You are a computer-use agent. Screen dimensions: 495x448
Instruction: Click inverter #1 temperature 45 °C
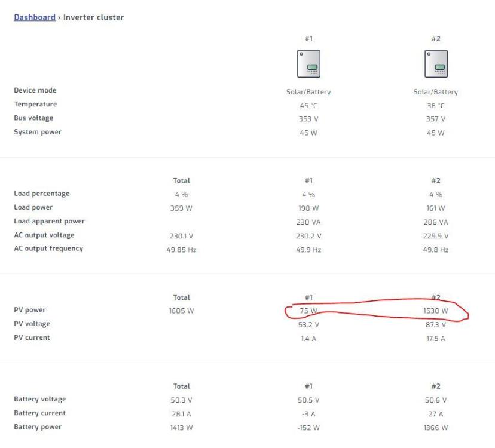pyautogui.click(x=308, y=106)
